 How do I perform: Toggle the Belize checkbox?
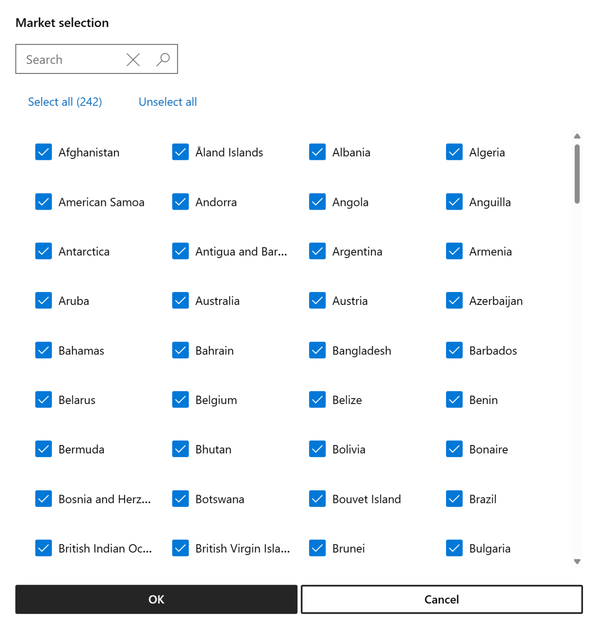coord(317,399)
